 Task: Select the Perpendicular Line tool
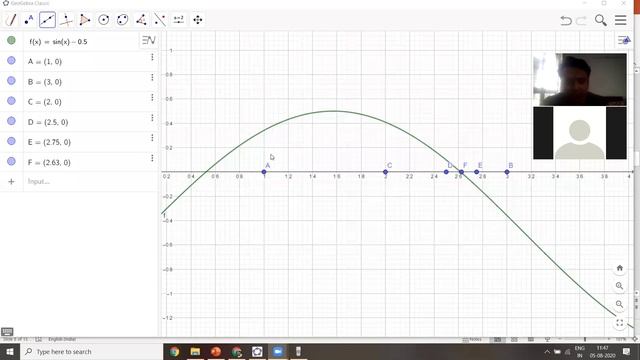(66, 20)
